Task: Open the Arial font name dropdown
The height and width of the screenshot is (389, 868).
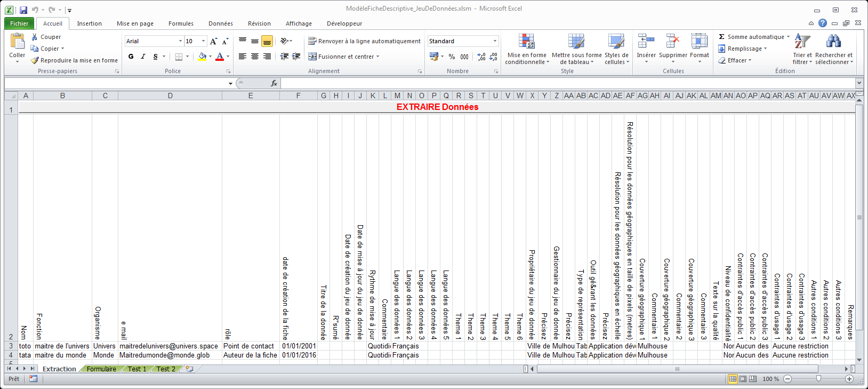Action: [180, 41]
